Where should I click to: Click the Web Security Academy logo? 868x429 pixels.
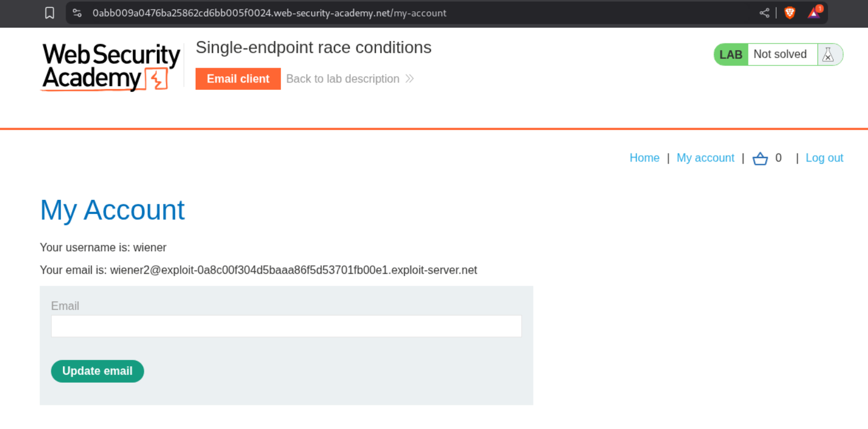pos(111,67)
